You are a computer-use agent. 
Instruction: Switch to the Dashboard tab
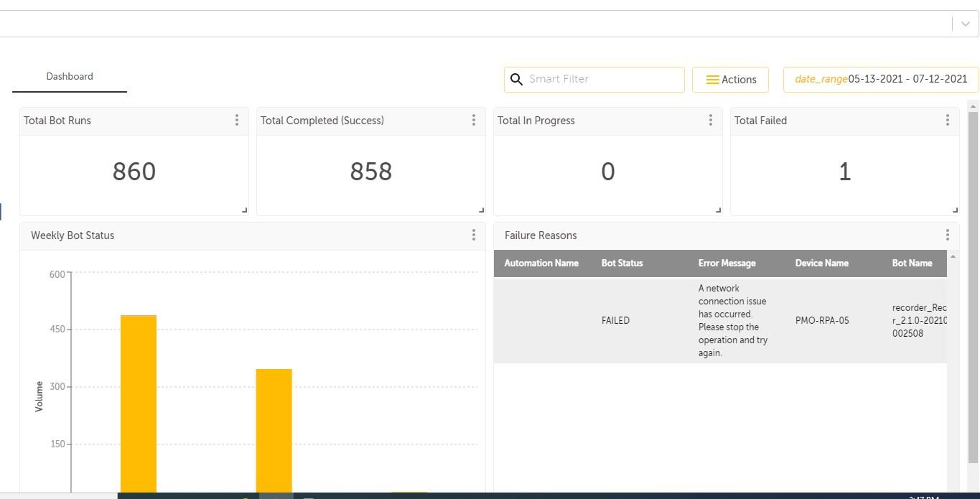pyautogui.click(x=70, y=77)
